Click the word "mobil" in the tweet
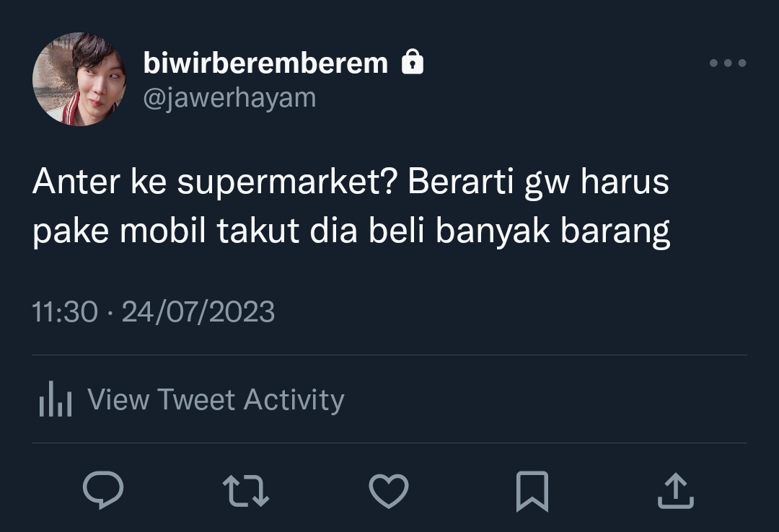This screenshot has height=532, width=779. tap(163, 231)
